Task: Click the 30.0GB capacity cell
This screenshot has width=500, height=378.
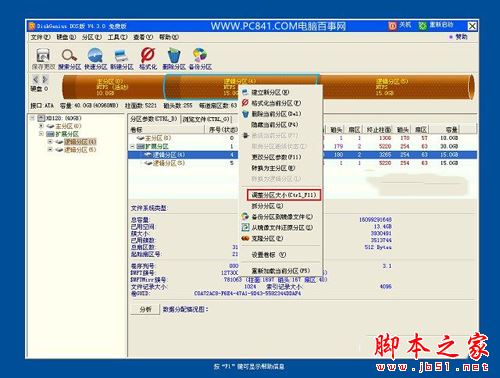Action: 449,146
